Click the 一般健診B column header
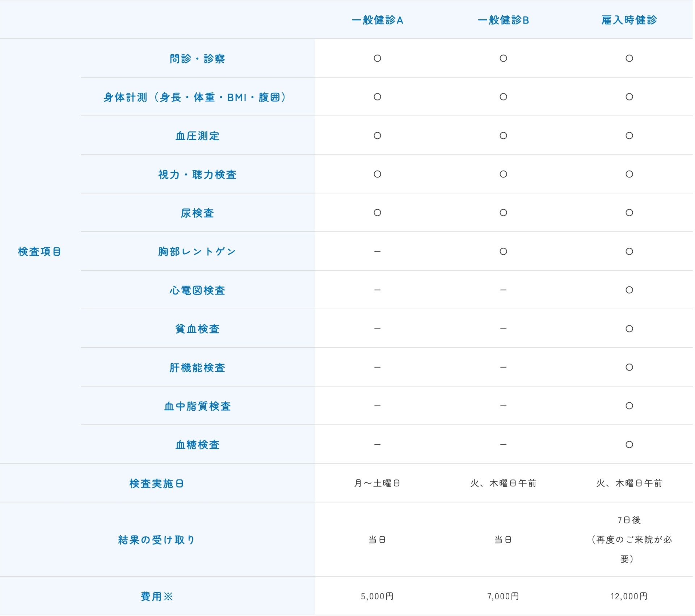The width and height of the screenshot is (695, 616). click(x=503, y=20)
